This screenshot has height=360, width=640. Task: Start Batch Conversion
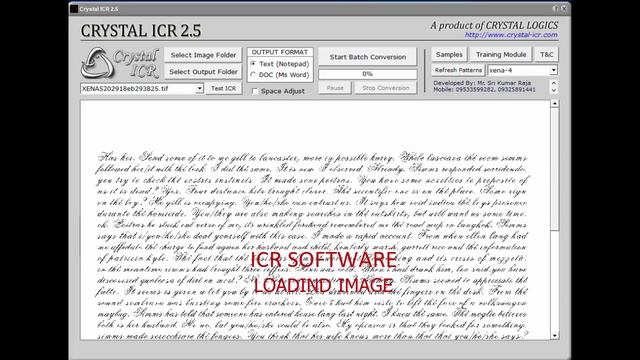(367, 57)
